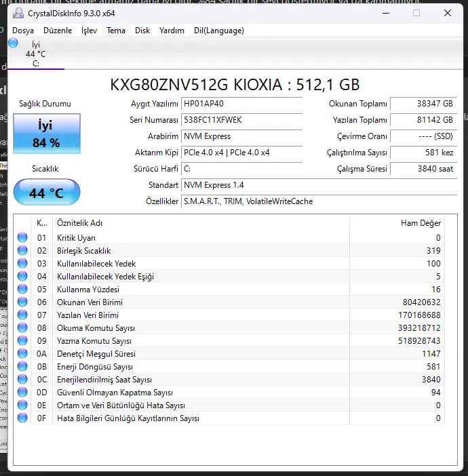
Task: Click the blue health orb beside the C: drive
Action: click(x=13, y=43)
